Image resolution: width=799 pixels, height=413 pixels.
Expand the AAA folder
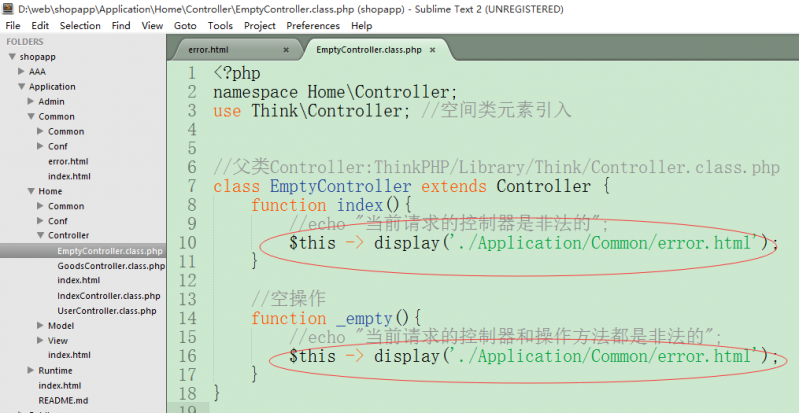21,72
